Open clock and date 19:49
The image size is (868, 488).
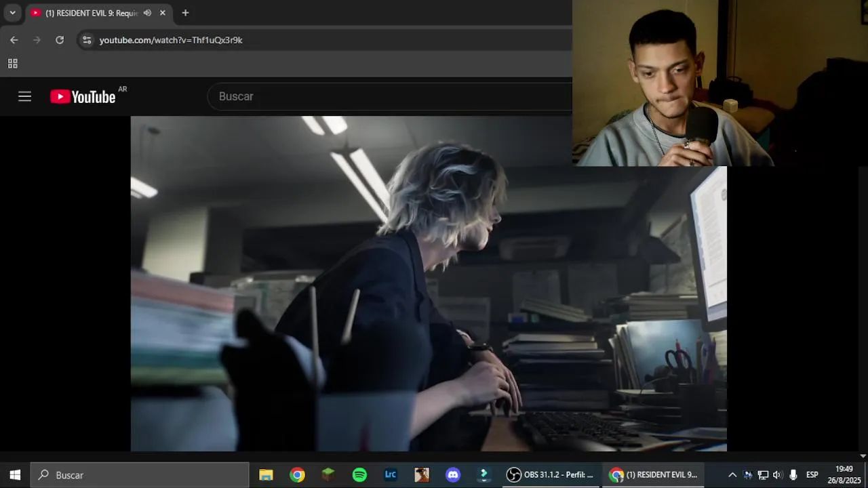coord(844,475)
